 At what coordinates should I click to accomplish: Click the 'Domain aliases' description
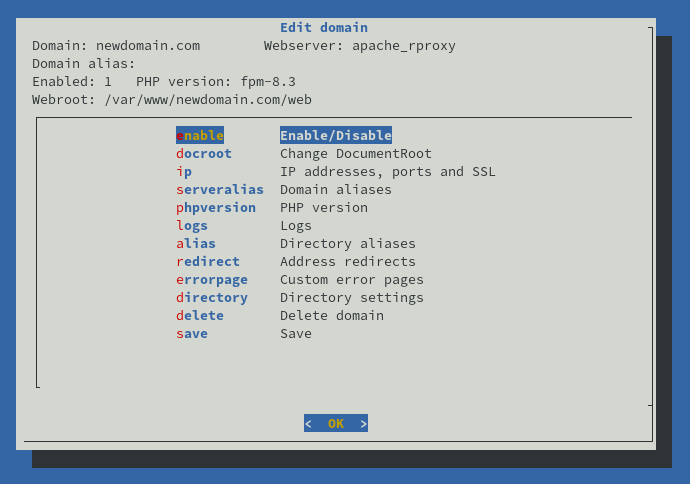coord(336,190)
